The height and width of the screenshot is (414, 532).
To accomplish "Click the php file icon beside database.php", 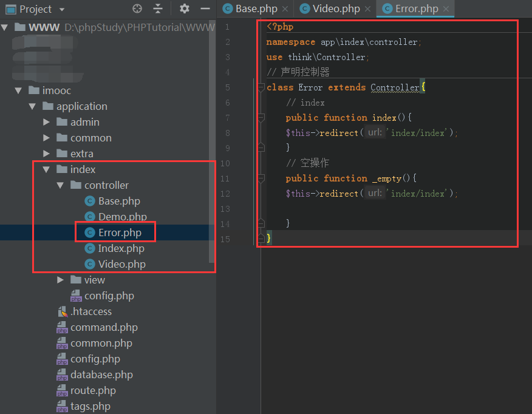I will [x=62, y=375].
